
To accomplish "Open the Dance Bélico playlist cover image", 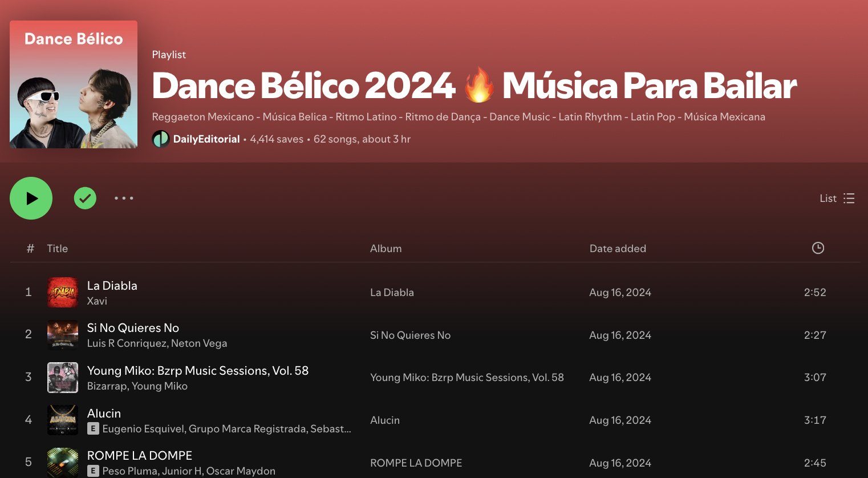I will coord(74,84).
